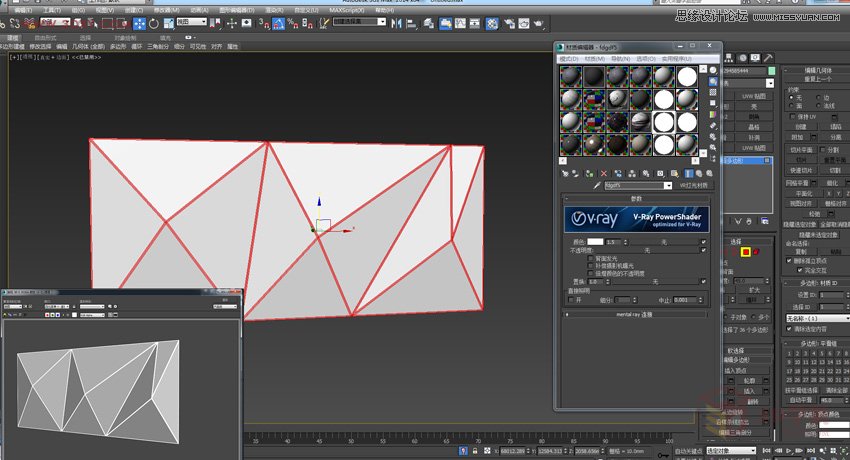Click the 扩大 selection button
This screenshot has width=850, height=460.
coord(755,290)
